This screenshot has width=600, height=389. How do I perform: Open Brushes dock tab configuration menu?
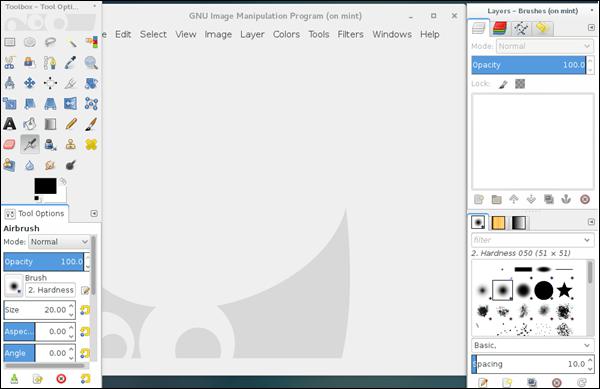tap(591, 221)
